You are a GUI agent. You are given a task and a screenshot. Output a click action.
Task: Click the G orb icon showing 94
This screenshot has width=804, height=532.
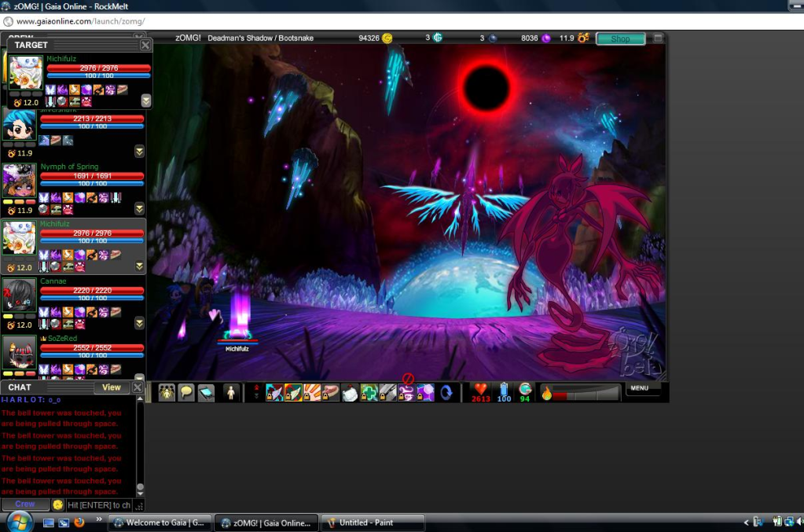point(525,389)
